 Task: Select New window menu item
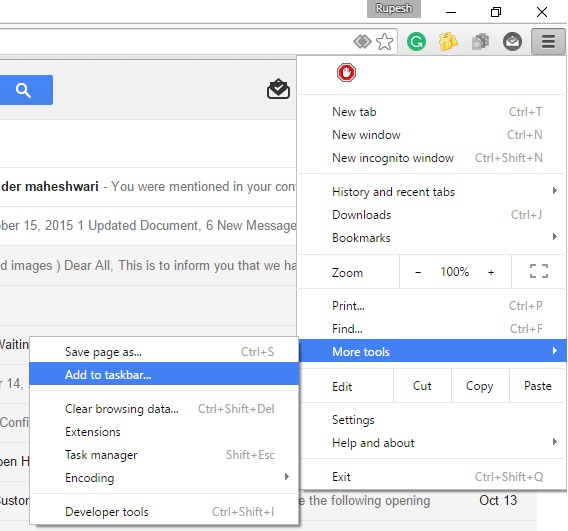(x=431, y=135)
